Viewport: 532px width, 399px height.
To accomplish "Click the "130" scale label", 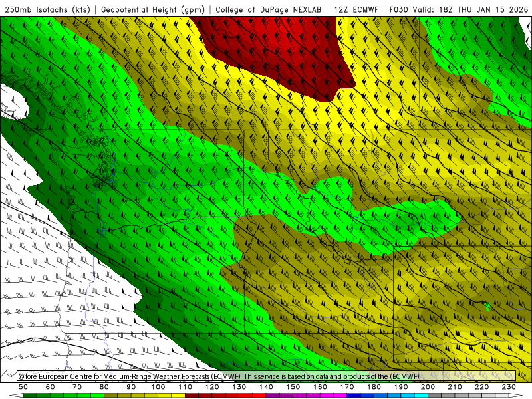I will pos(239,387).
